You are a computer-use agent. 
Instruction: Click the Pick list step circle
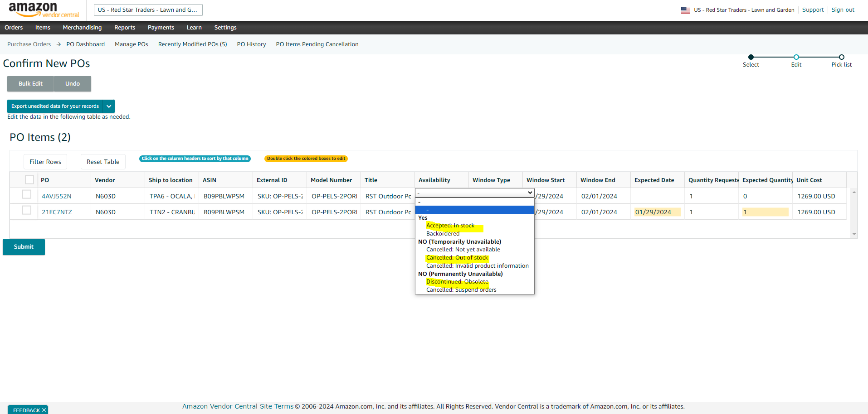842,57
